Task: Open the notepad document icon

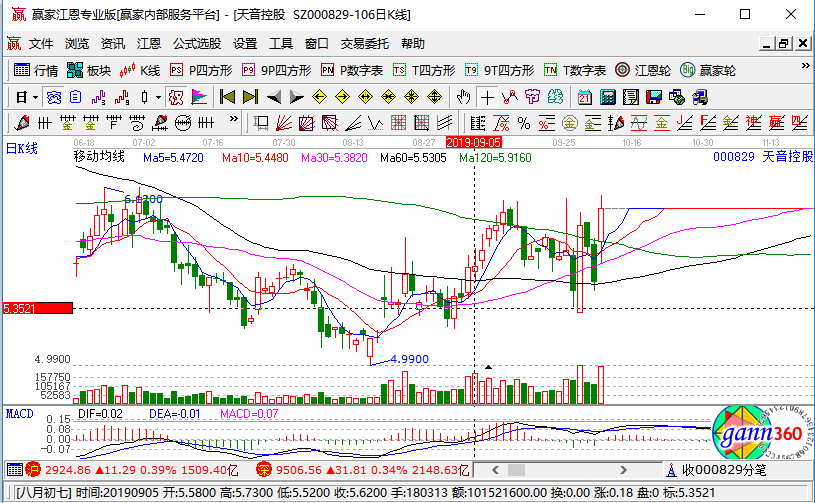Action: [x=630, y=97]
